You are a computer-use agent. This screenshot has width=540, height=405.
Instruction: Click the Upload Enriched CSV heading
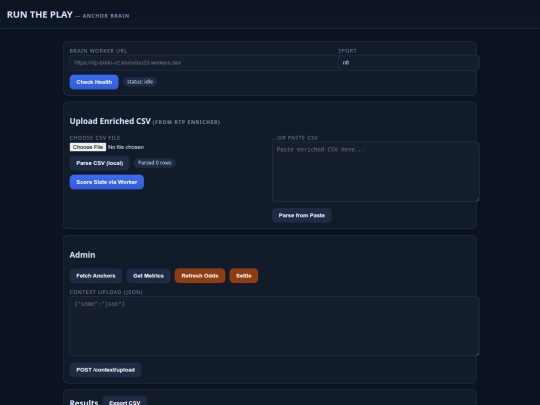110,121
